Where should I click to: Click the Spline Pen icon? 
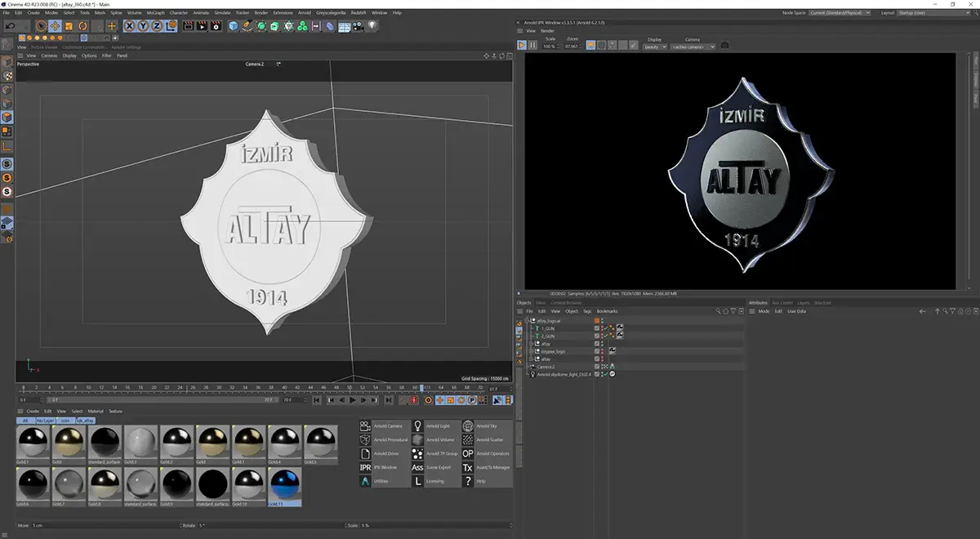point(247,26)
